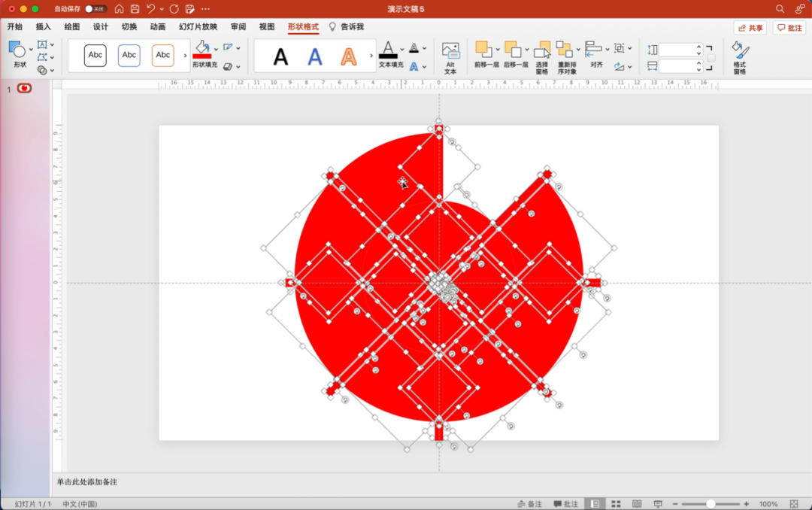Click the 告诉我 tell me box
Screen dimensions: 812x510
[x=347, y=26]
